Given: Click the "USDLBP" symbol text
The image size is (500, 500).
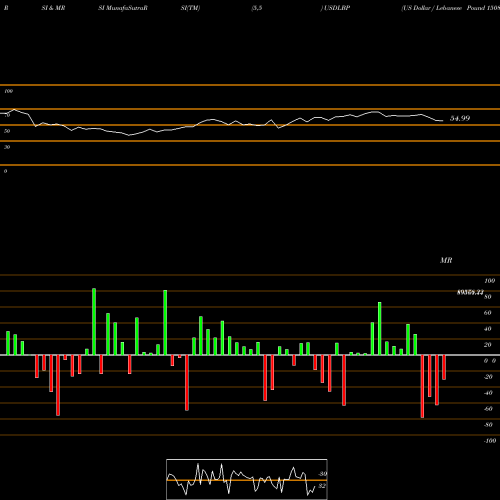Looking at the screenshot, I should tap(337, 8).
